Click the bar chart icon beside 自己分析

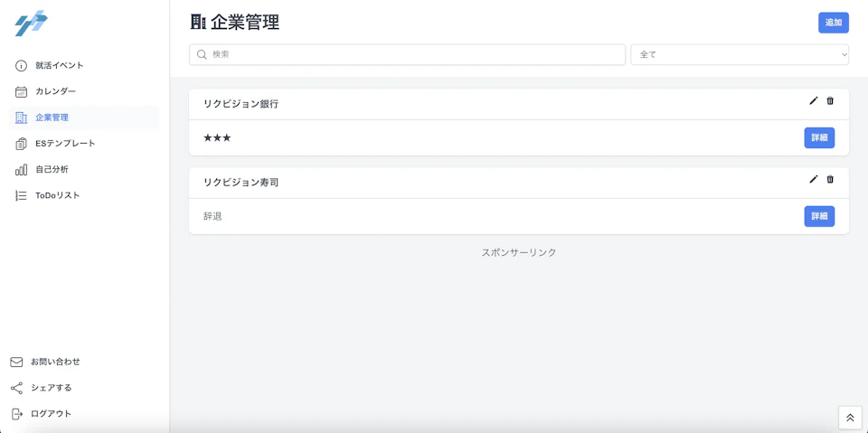[x=21, y=170]
